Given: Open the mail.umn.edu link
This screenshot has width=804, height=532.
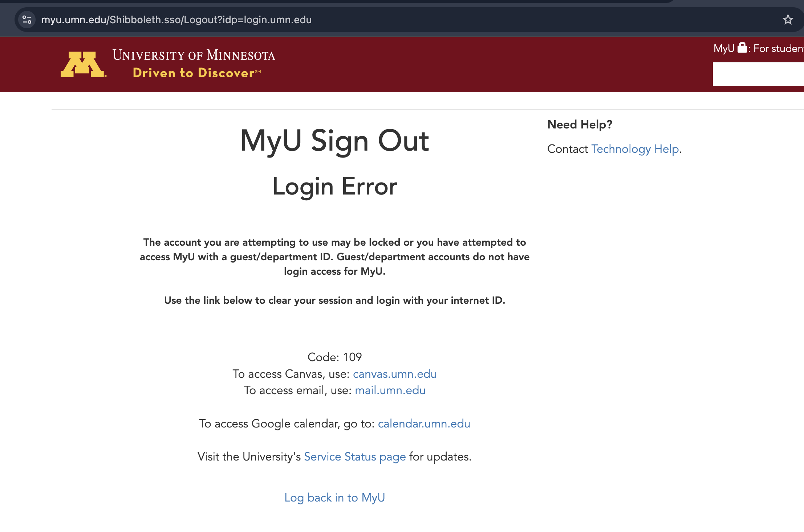Looking at the screenshot, I should (390, 390).
